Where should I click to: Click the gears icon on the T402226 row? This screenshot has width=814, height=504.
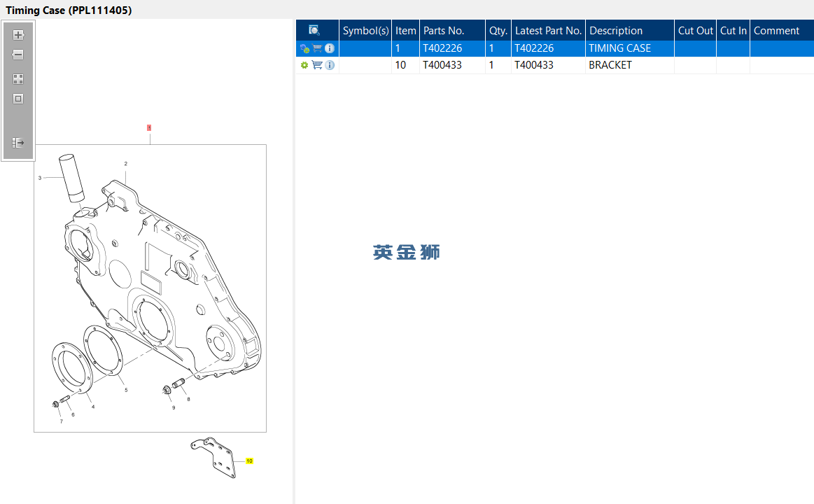point(304,48)
